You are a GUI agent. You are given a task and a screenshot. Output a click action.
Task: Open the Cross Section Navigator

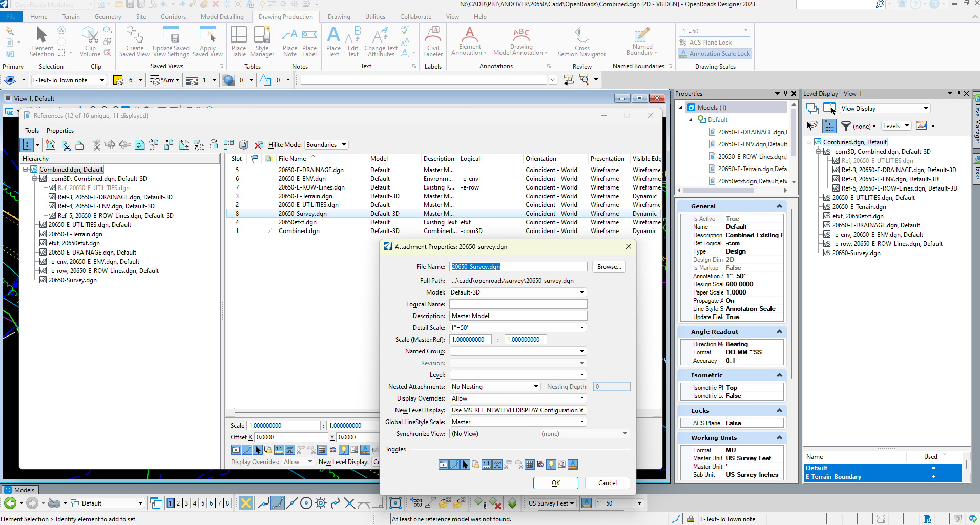pyautogui.click(x=581, y=41)
